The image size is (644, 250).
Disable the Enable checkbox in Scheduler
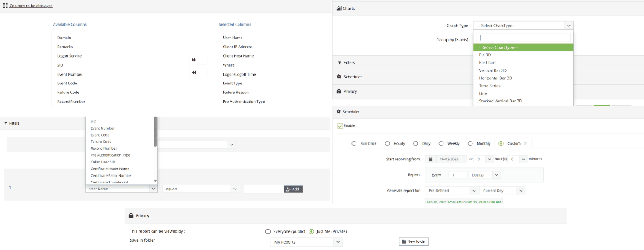(340, 125)
